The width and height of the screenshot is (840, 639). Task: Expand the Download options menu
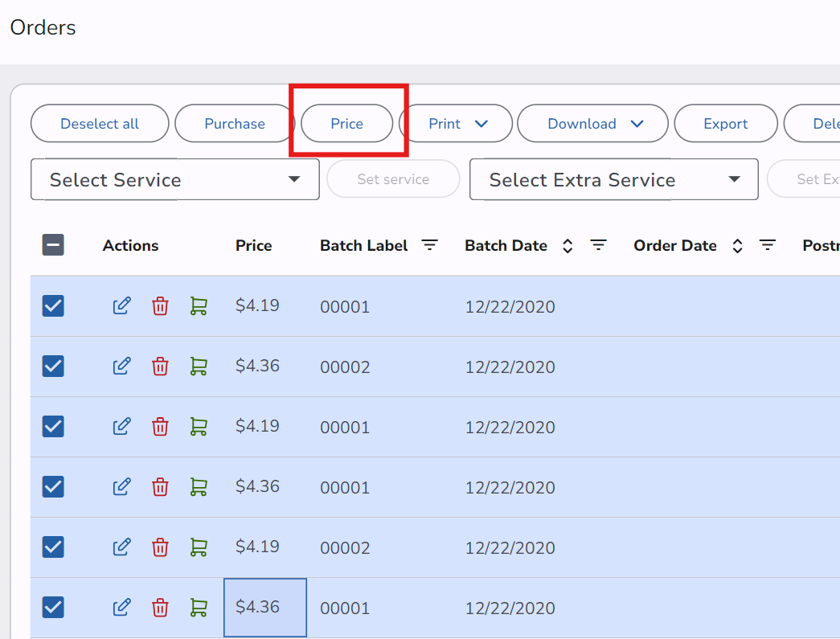pos(592,124)
